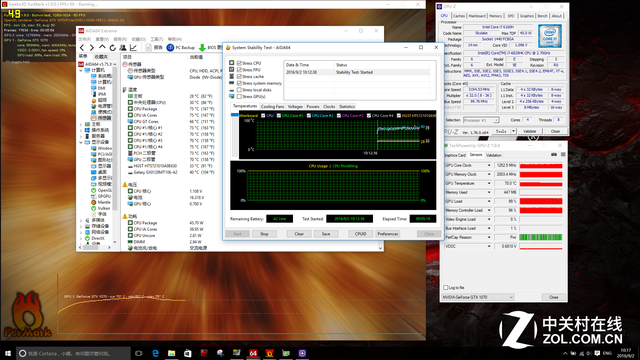The width and height of the screenshot is (640, 360).
Task: Click the green BIOS update arrow
Action: point(202,48)
